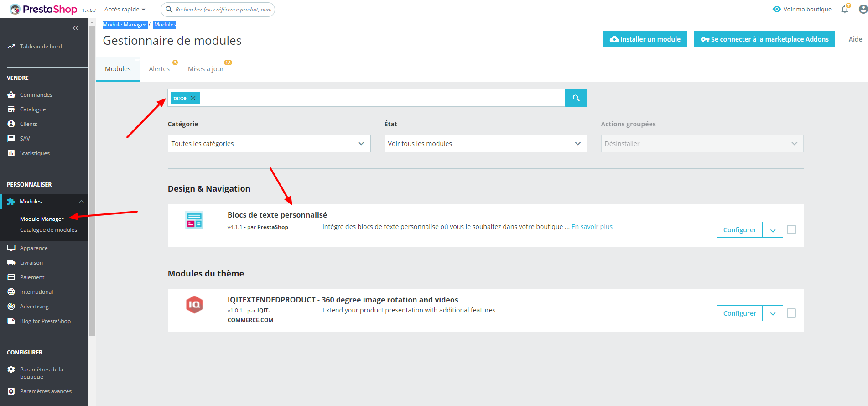The height and width of the screenshot is (406, 868).
Task: Open the Accès rapide dropdown
Action: point(125,9)
